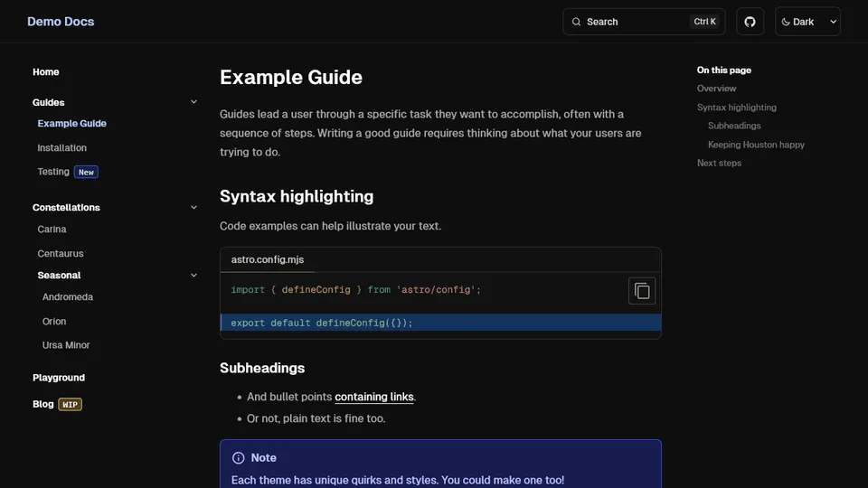Go to the Testing page
This screenshot has height=488, width=868.
pyautogui.click(x=53, y=172)
